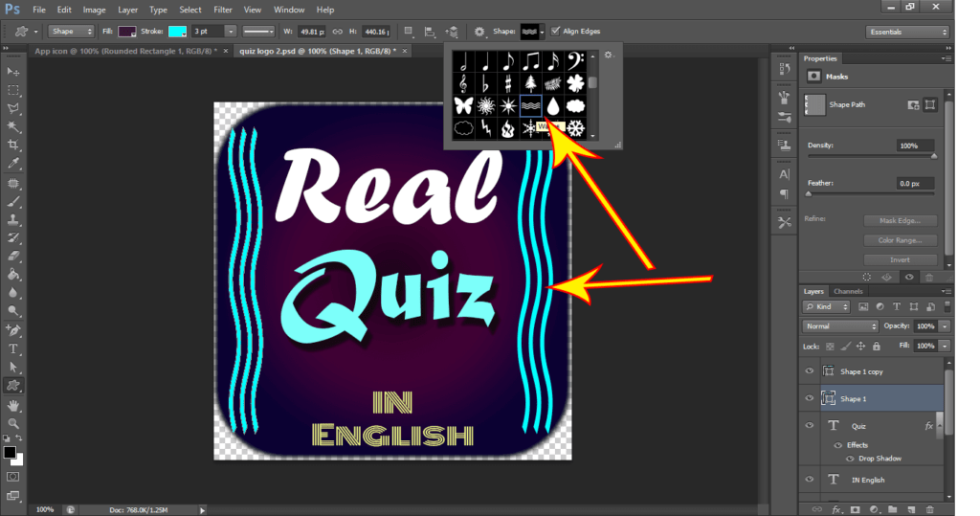Select the Magic Wand tool

(x=13, y=126)
